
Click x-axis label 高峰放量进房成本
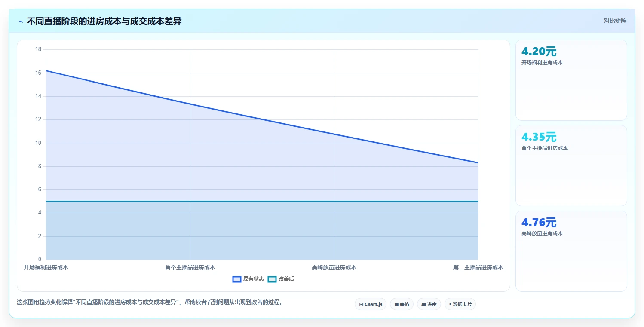(334, 267)
